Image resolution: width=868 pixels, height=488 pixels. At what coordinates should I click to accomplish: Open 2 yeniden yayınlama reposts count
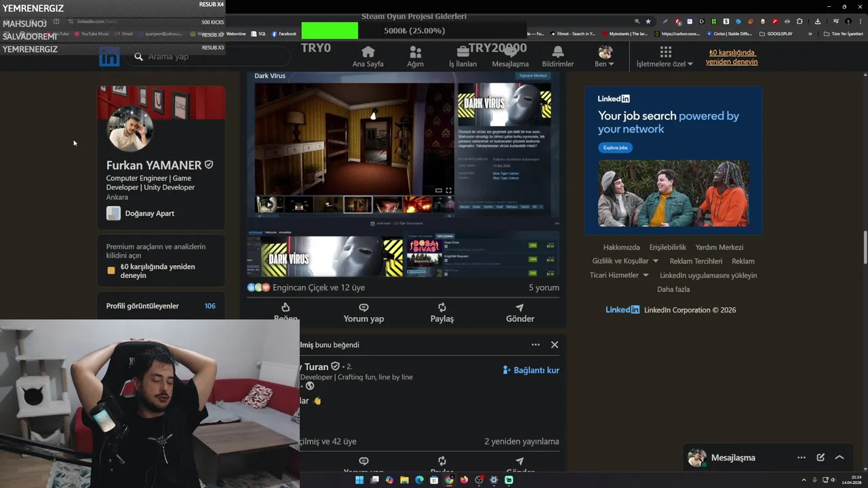pyautogui.click(x=521, y=441)
